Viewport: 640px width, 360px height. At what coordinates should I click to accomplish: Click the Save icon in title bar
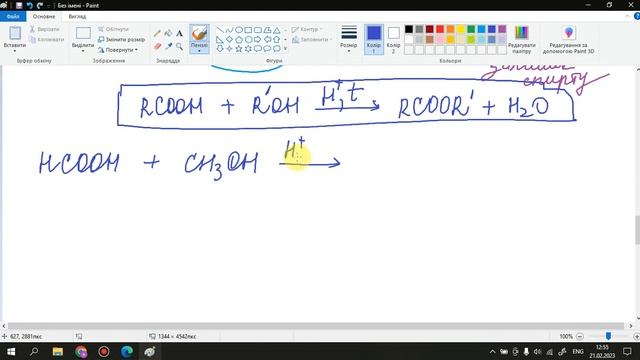click(19, 5)
